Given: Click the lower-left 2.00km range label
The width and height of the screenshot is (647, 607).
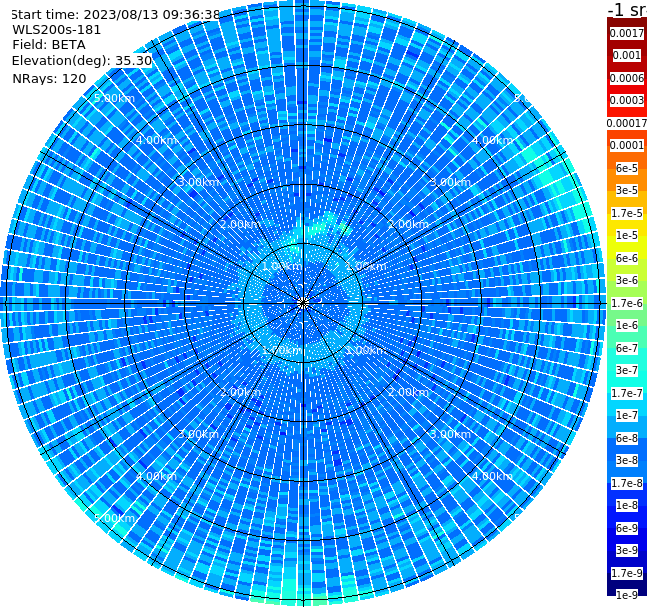Looking at the screenshot, I should (240, 392).
